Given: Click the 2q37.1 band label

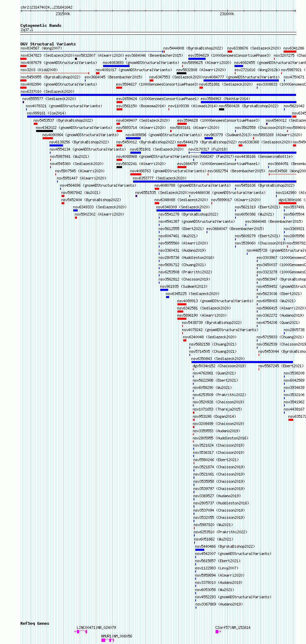Looking at the screenshot, I should pos(27,30).
